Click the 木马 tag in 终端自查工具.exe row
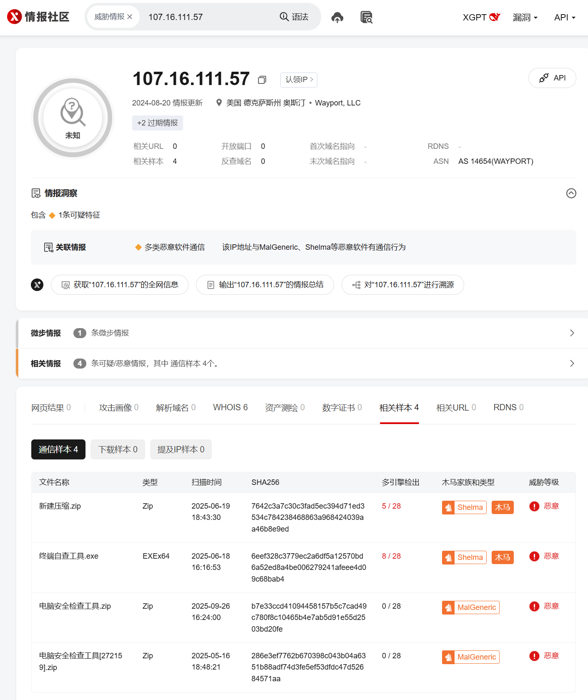Viewport: 588px width, 700px height. click(x=503, y=557)
